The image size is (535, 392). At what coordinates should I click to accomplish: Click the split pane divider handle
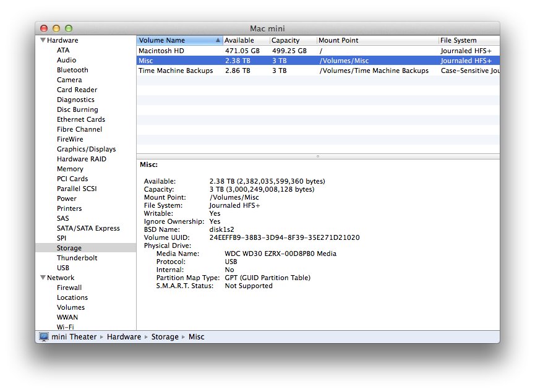pyautogui.click(x=318, y=156)
